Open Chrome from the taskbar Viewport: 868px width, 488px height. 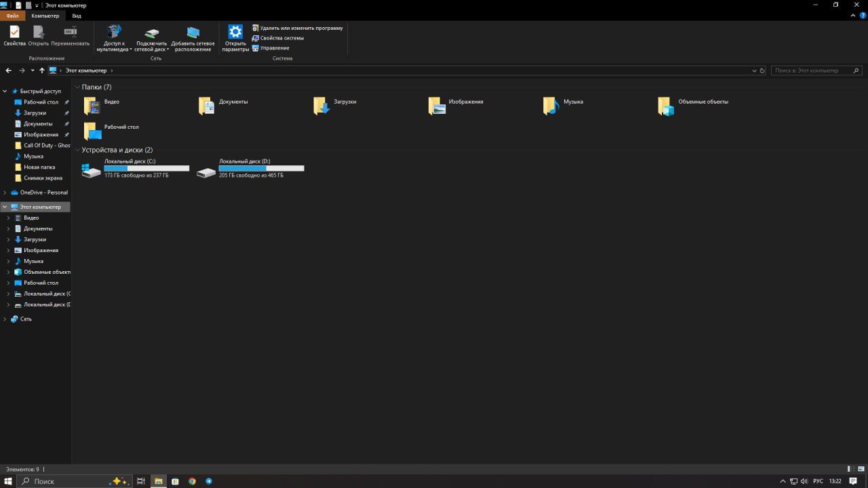click(192, 481)
